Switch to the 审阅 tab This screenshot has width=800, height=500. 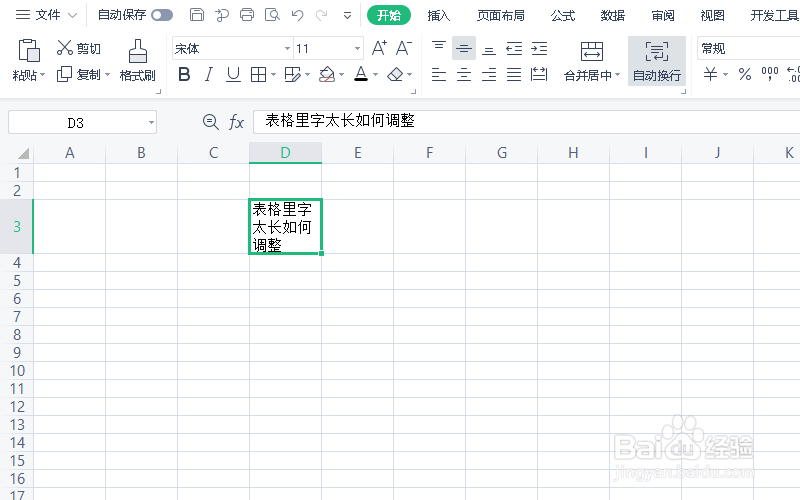(x=663, y=15)
